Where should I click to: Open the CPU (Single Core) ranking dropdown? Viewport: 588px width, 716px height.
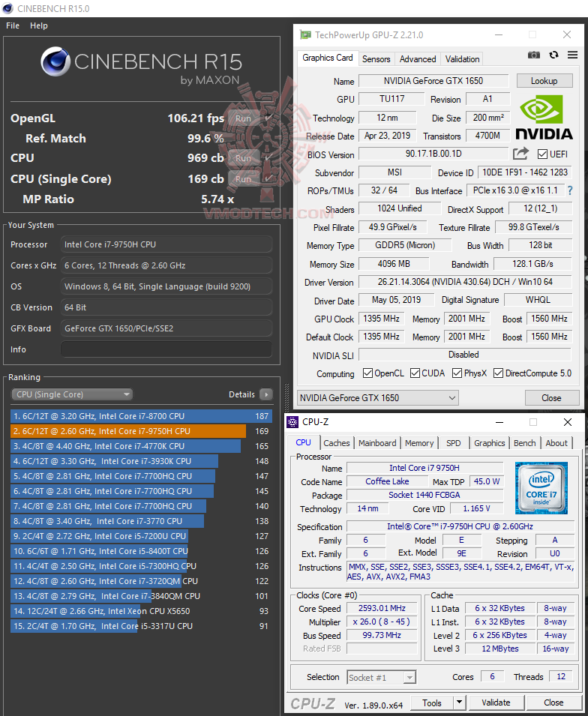[x=72, y=394]
